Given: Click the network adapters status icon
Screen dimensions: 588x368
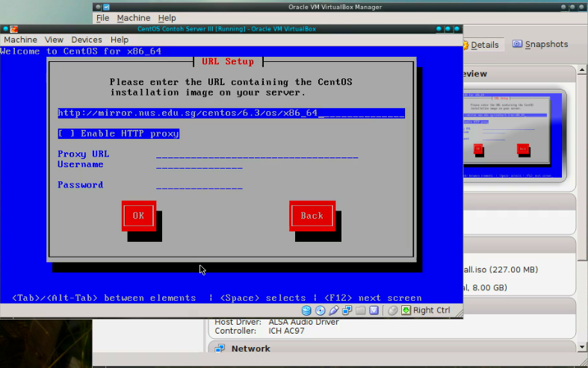Looking at the screenshot, I should [347, 311].
